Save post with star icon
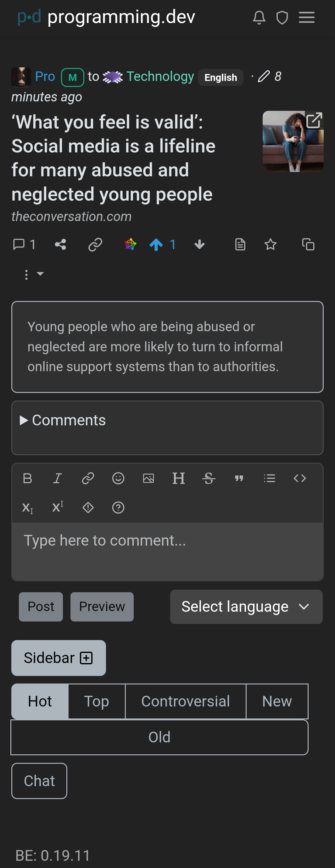Image resolution: width=335 pixels, height=868 pixels. (270, 245)
